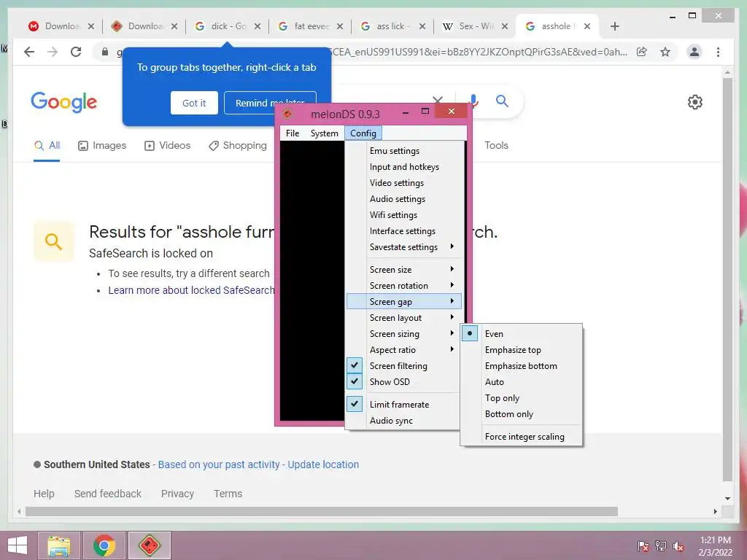Open Chrome's three-dot menu
This screenshot has height=560, width=747.
pyautogui.click(x=718, y=52)
